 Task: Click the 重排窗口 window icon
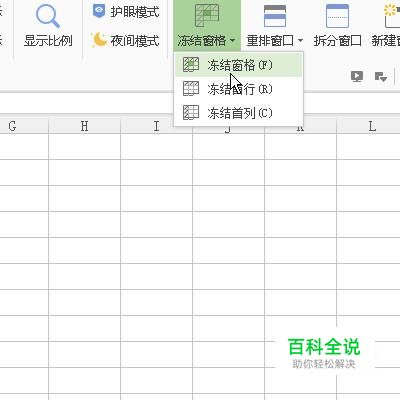(275, 16)
